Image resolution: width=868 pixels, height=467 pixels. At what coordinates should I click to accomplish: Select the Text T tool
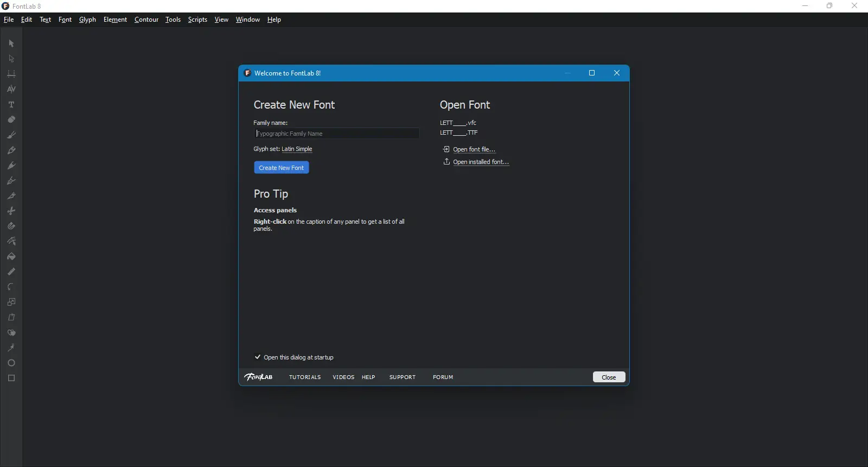pos(11,104)
